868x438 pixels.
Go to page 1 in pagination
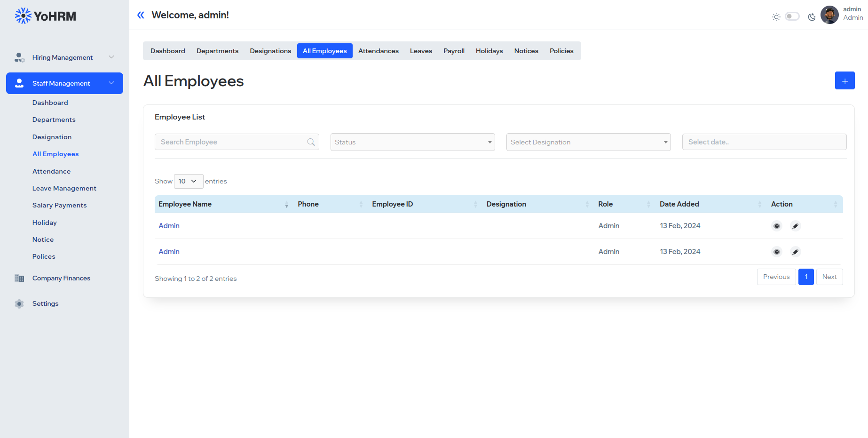pyautogui.click(x=806, y=277)
